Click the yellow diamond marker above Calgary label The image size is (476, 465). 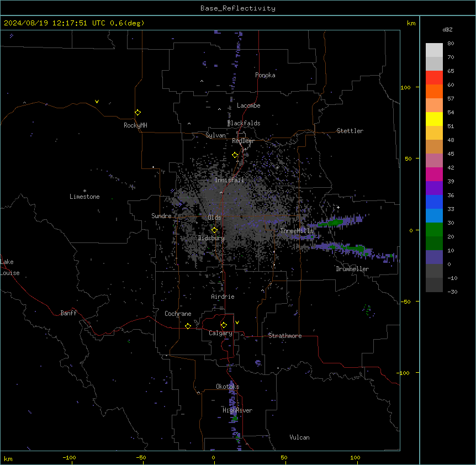point(224,325)
